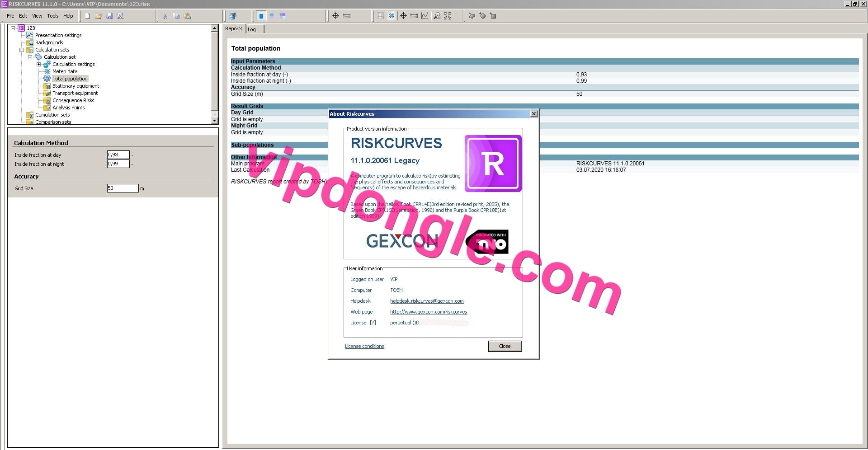Open the Tools menu

[53, 16]
